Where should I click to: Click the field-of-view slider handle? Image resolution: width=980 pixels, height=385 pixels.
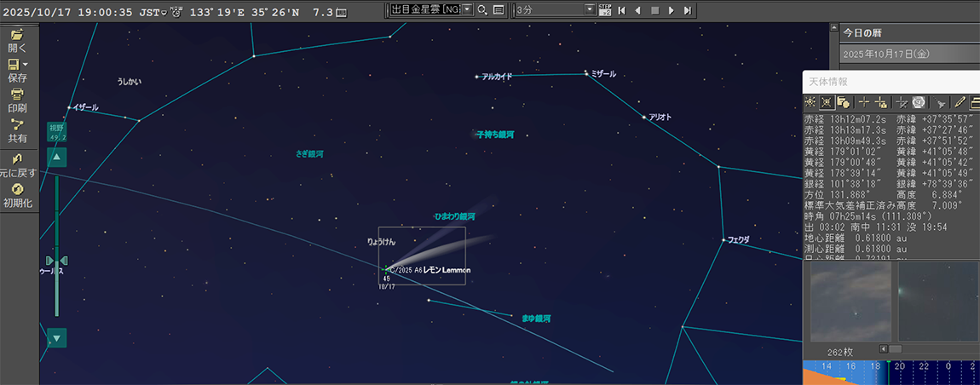[57, 260]
